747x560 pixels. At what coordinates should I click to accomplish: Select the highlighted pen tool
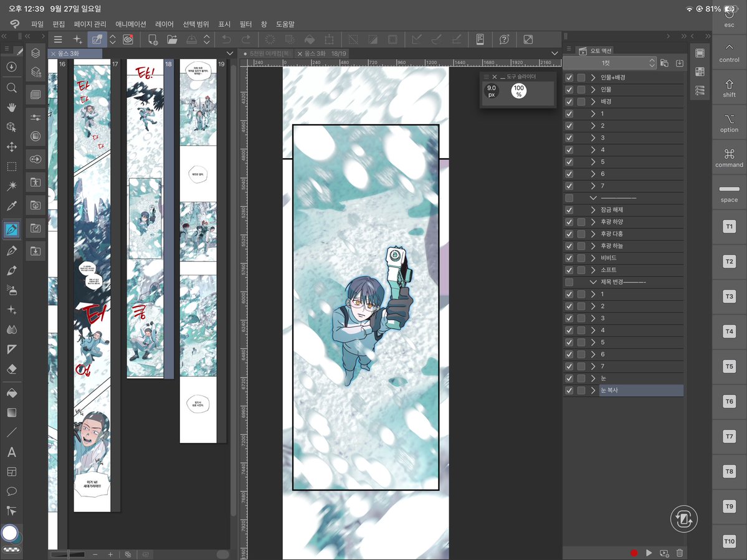tap(11, 230)
